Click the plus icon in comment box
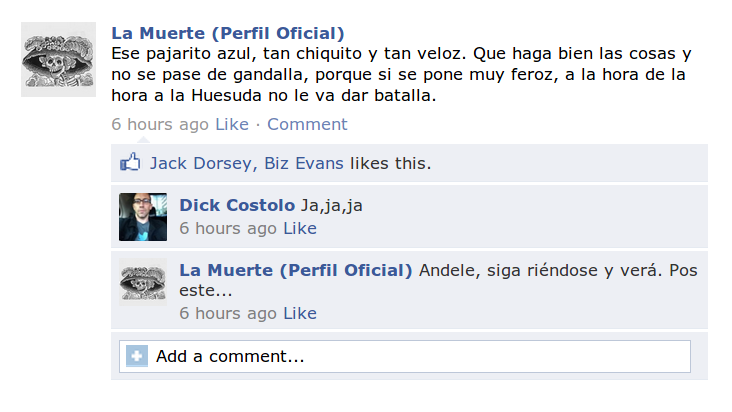This screenshot has height=412, width=732. coord(137,356)
